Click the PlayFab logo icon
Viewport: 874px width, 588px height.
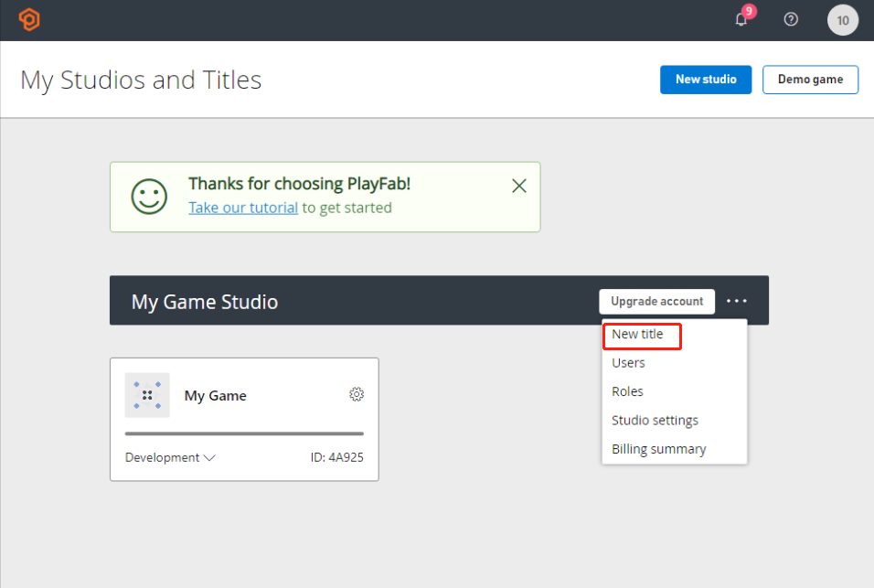click(29, 19)
